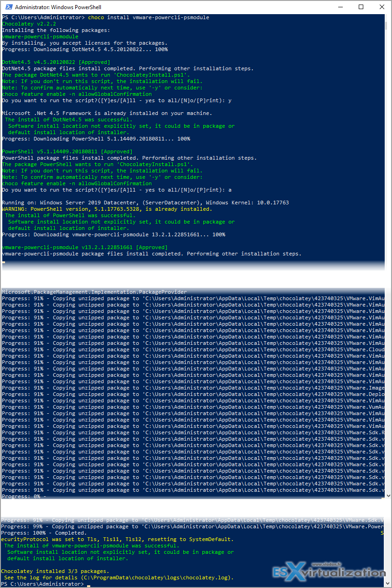392x588 pixels.
Task: Click the "Installing the following packages:" line
Action: tap(56, 30)
